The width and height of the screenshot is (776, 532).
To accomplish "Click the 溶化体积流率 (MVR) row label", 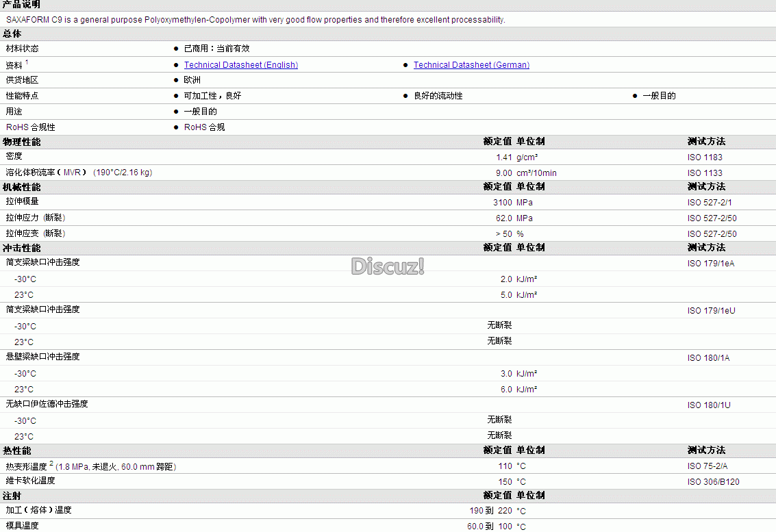I will 79,173.
